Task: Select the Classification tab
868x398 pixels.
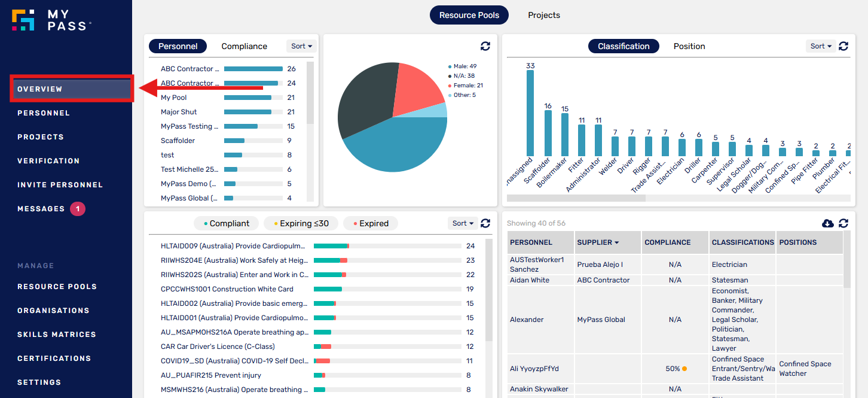Action: coord(624,46)
